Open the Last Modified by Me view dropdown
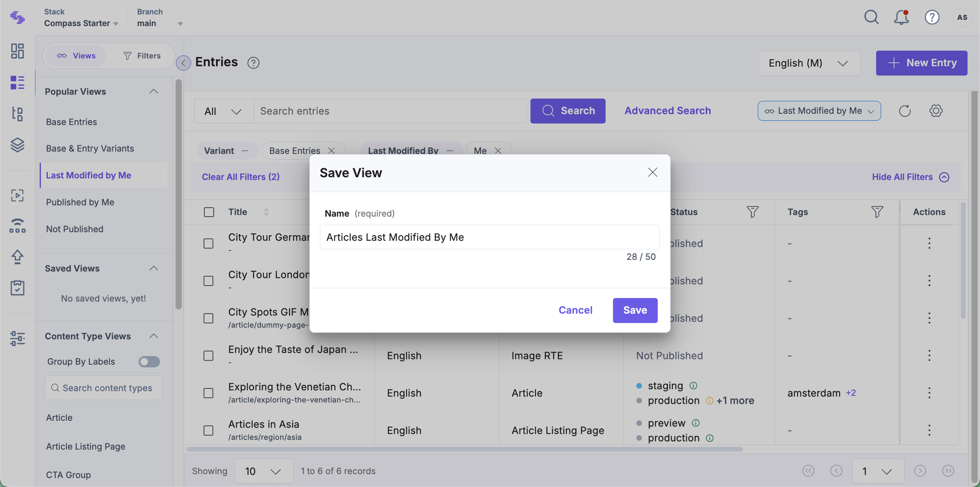Viewport: 980px width, 487px height. point(819,111)
